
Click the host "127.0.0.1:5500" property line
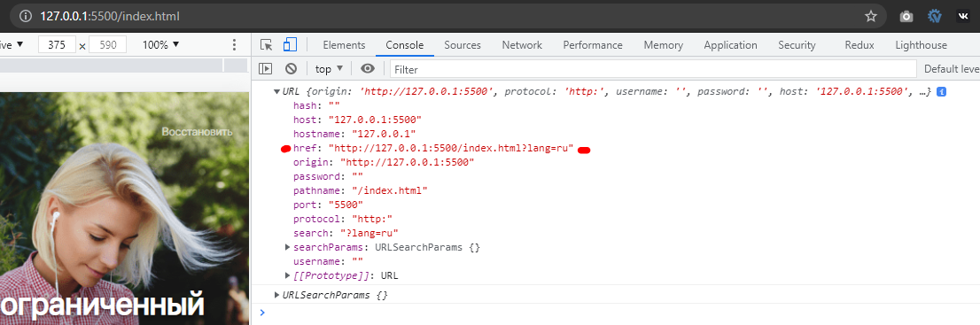pos(357,120)
